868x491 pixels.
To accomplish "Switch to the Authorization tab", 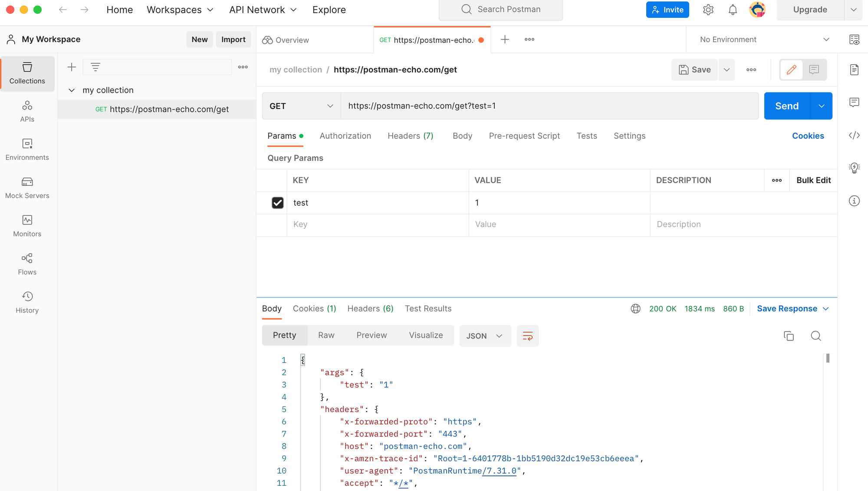I will point(345,136).
